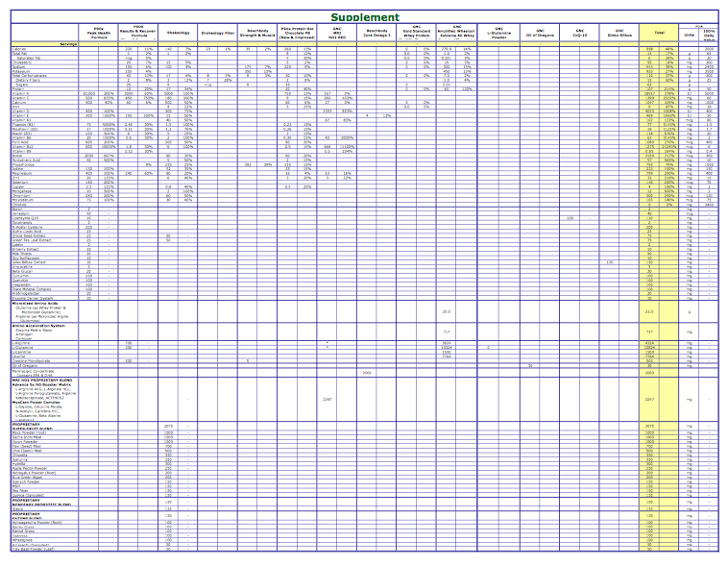Click the "Amino Acceleration System" heading

tap(38, 326)
